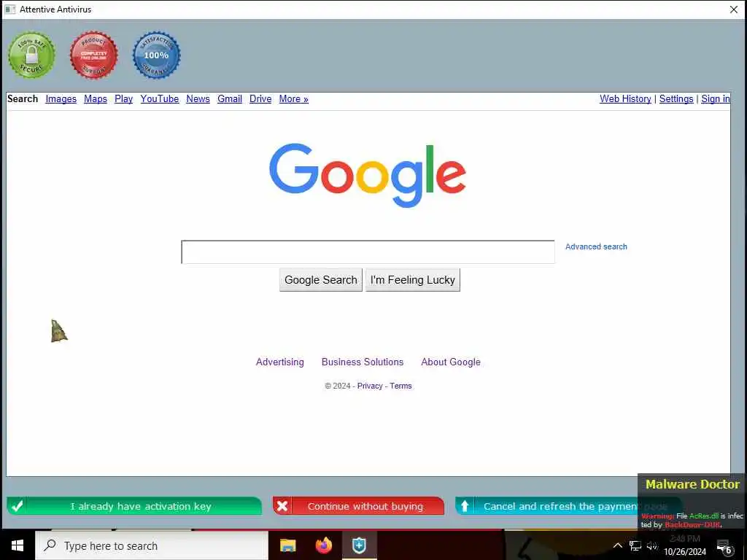The width and height of the screenshot is (747, 560).
Task: Open the Privacy link
Action: tap(370, 386)
